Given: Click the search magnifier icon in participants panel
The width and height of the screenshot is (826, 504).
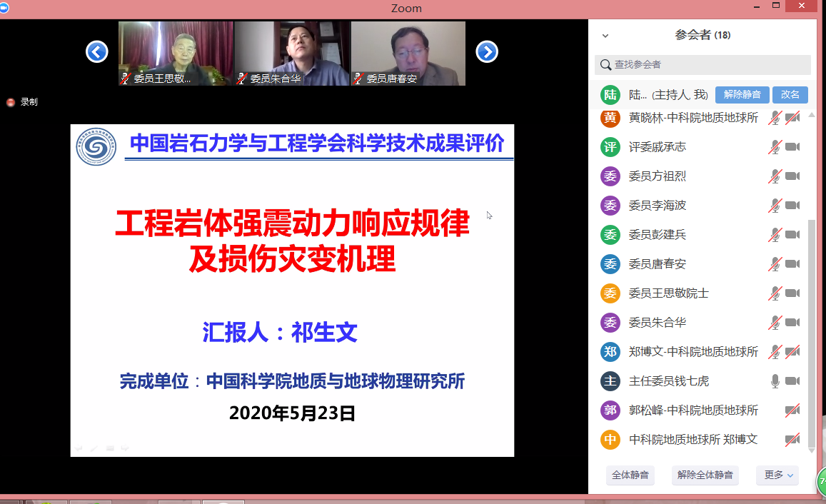Looking at the screenshot, I should click(x=605, y=65).
